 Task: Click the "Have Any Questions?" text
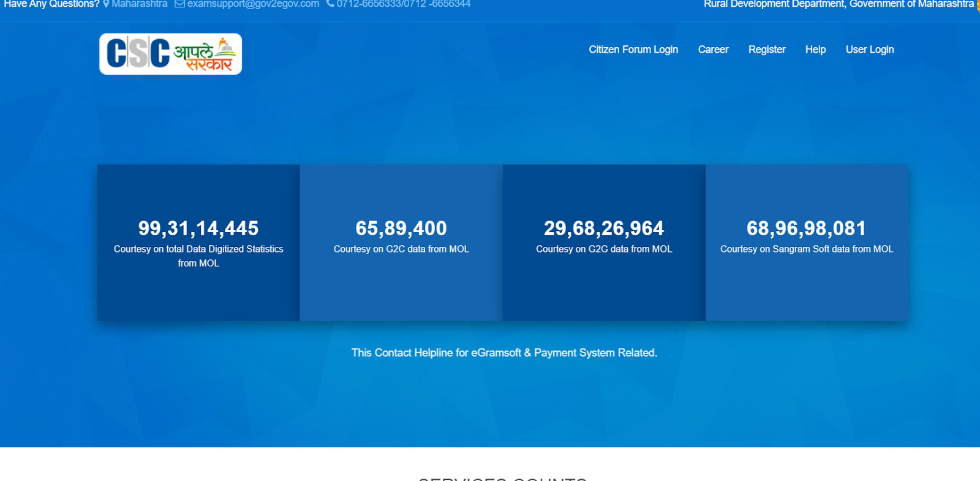pyautogui.click(x=51, y=4)
